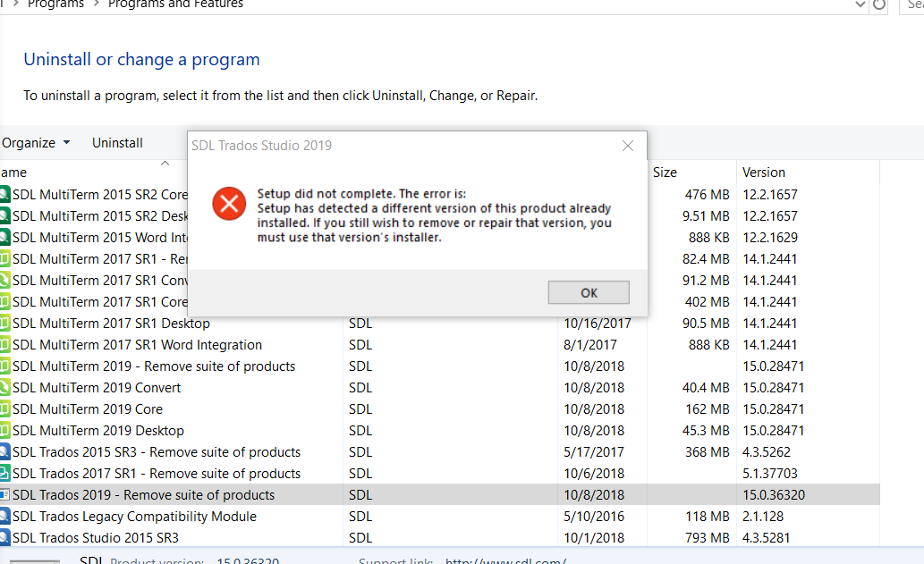Select the SDL Trados 2015 SR3 Remove suite icon
The width and height of the screenshot is (924, 564).
click(x=4, y=452)
